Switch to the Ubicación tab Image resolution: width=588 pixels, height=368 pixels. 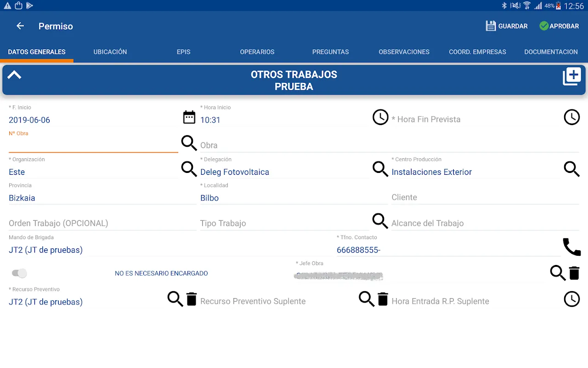click(110, 52)
